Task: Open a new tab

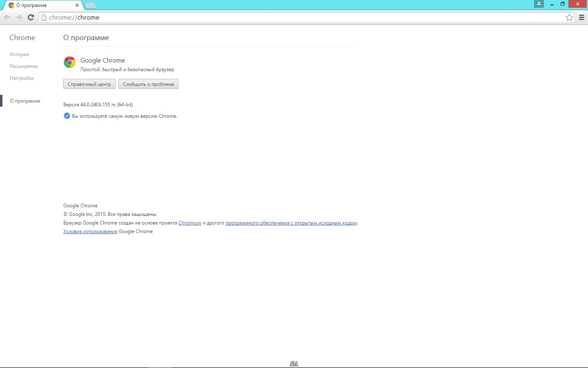Action: [90, 5]
